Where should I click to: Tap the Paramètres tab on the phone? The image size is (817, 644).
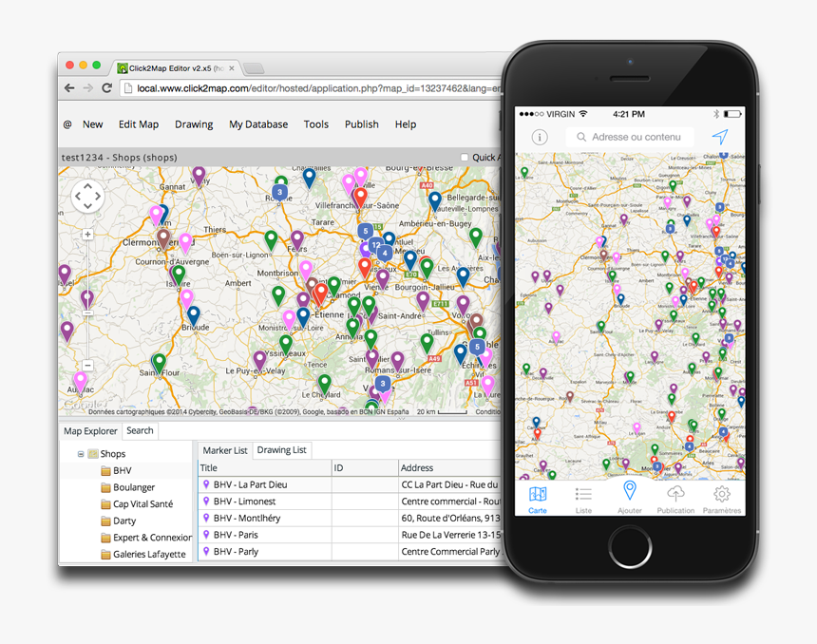(x=722, y=501)
